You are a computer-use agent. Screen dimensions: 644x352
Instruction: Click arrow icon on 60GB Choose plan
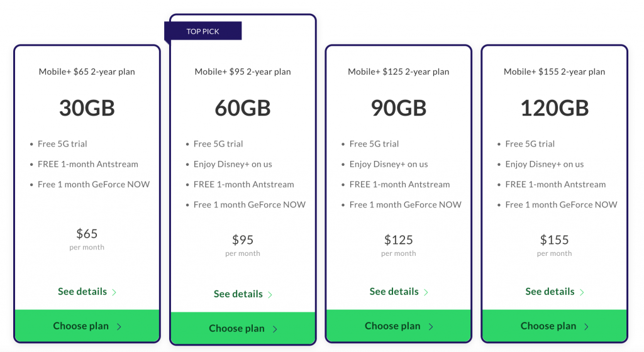click(275, 329)
